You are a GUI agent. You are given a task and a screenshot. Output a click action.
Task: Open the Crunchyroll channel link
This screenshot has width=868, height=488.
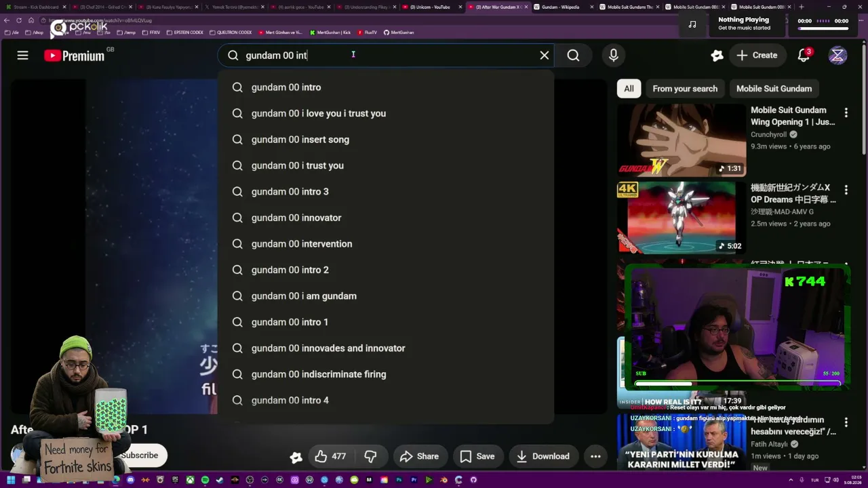click(768, 135)
